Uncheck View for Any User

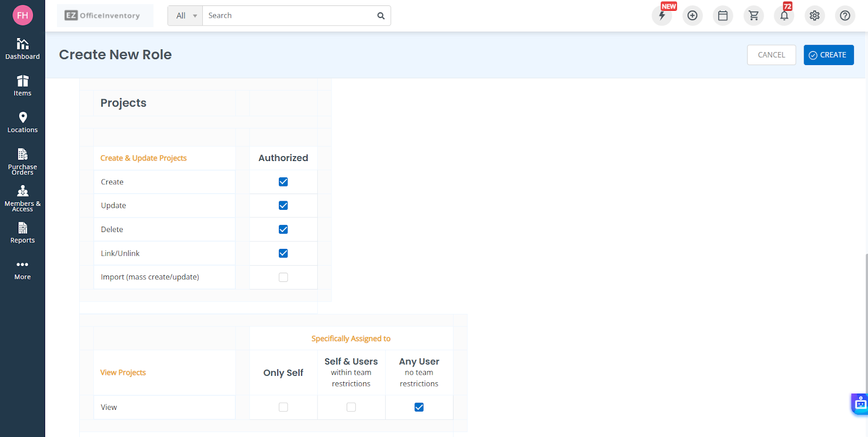419,407
